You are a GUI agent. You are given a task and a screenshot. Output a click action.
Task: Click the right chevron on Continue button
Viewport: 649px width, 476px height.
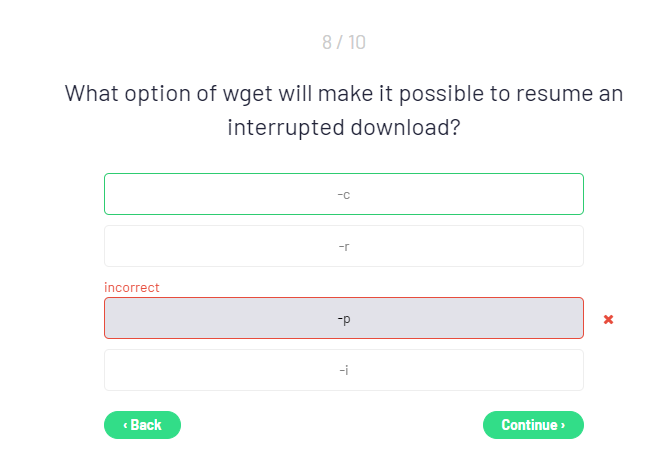pyautogui.click(x=563, y=425)
